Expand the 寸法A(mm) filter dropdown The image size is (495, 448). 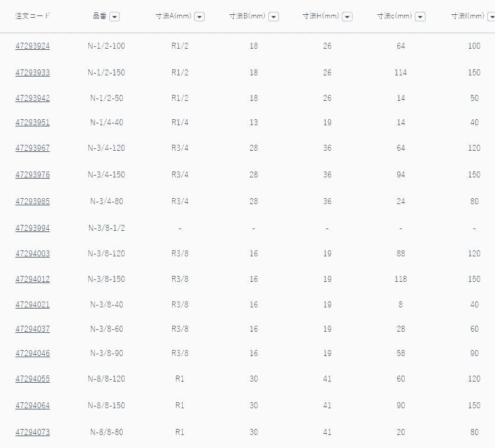(x=199, y=17)
